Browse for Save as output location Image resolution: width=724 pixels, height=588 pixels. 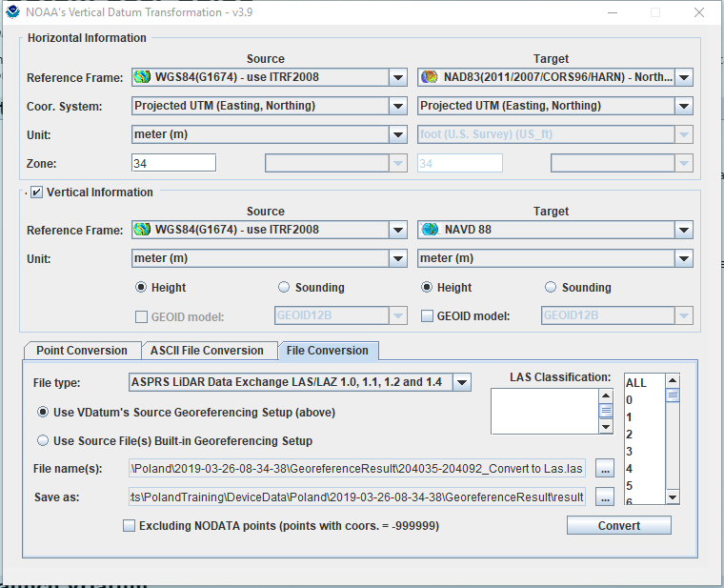coord(605,497)
